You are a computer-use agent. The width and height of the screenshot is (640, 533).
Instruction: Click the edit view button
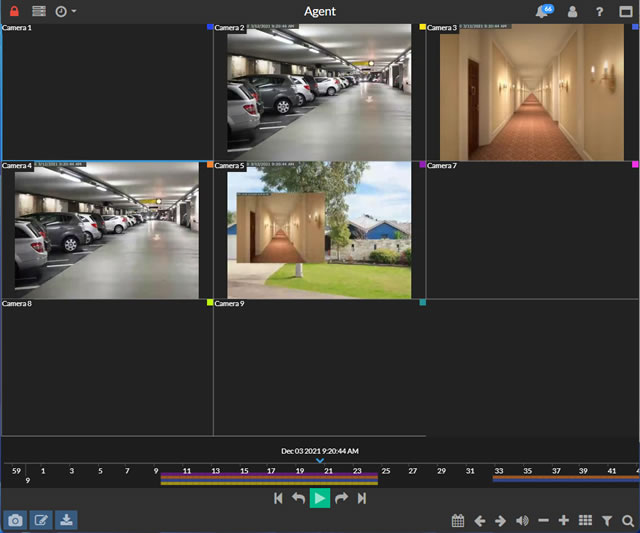pyautogui.click(x=41, y=520)
